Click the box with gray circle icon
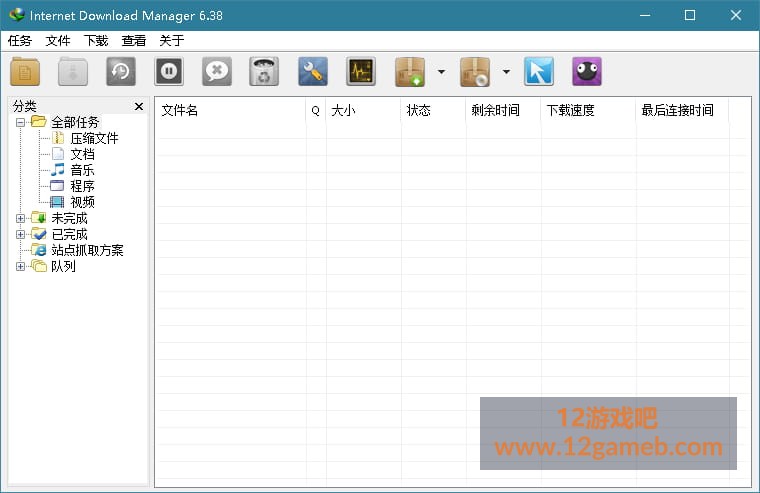760x493 pixels. pos(475,72)
